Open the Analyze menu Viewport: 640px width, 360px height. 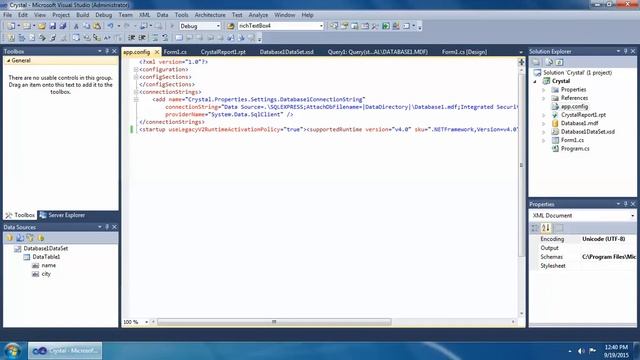pos(258,15)
